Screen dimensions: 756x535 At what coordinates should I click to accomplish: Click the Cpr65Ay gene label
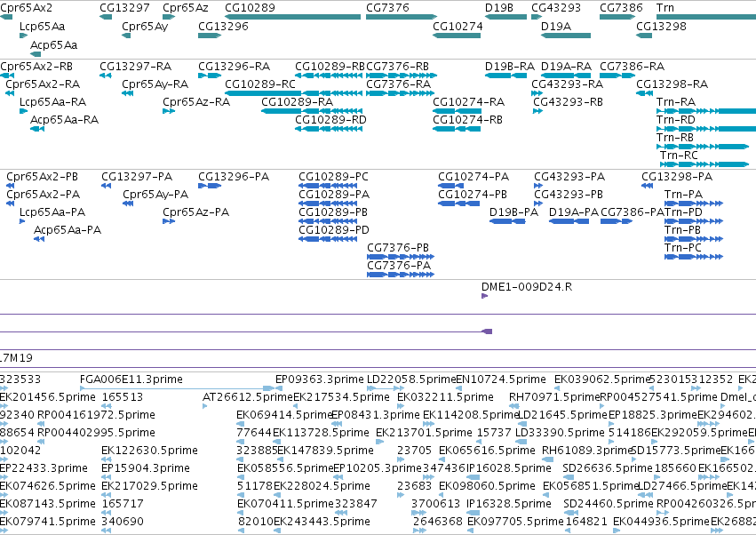click(145, 27)
